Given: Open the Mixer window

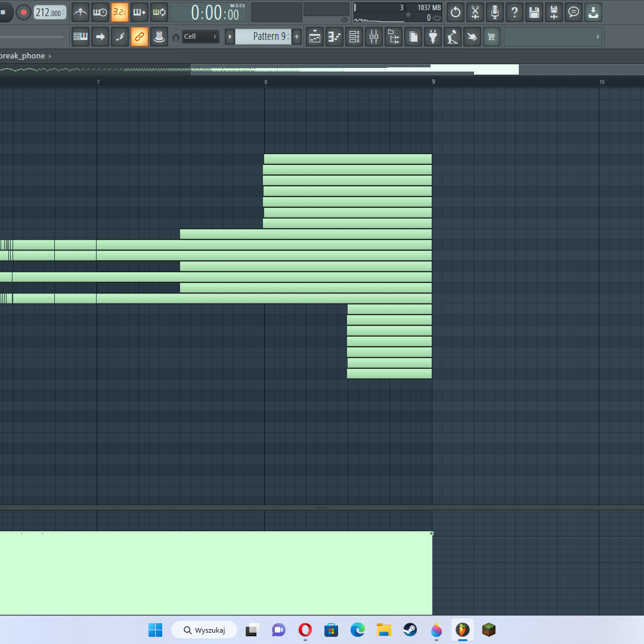Looking at the screenshot, I should click(374, 37).
